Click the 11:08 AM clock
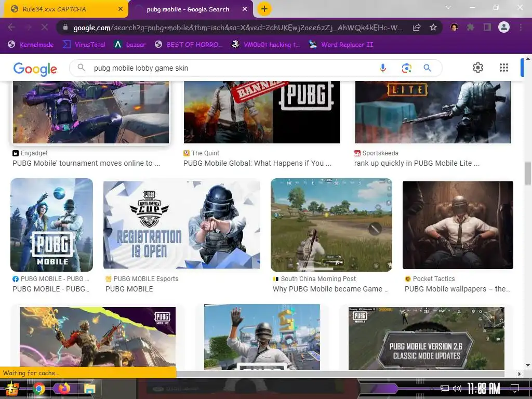 pos(484,389)
